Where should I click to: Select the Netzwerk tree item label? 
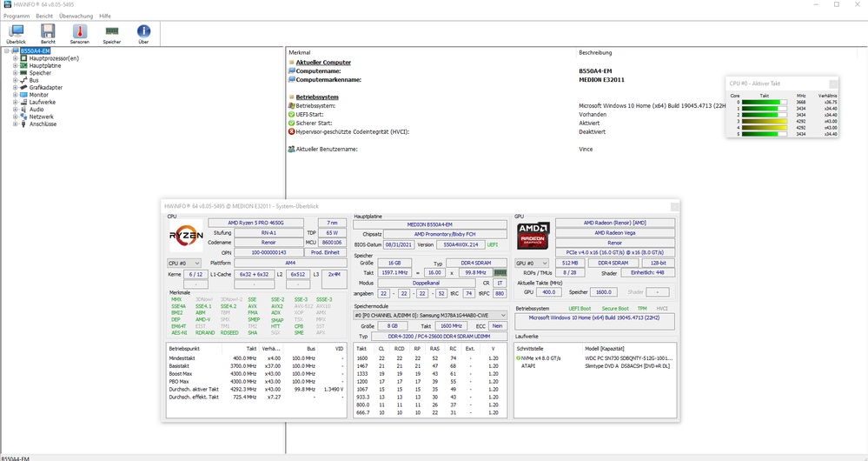click(x=42, y=117)
